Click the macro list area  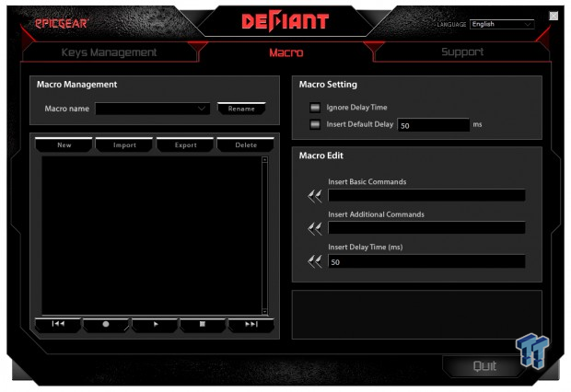151,236
